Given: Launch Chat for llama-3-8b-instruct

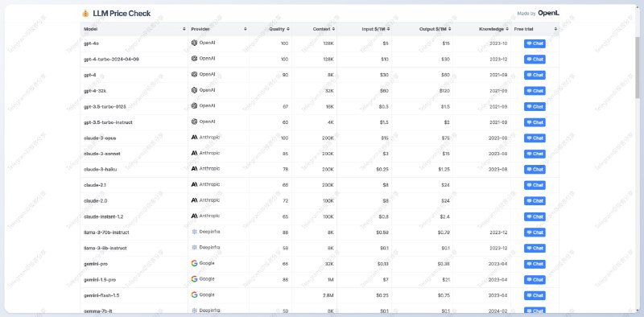Looking at the screenshot, I should (535, 249).
